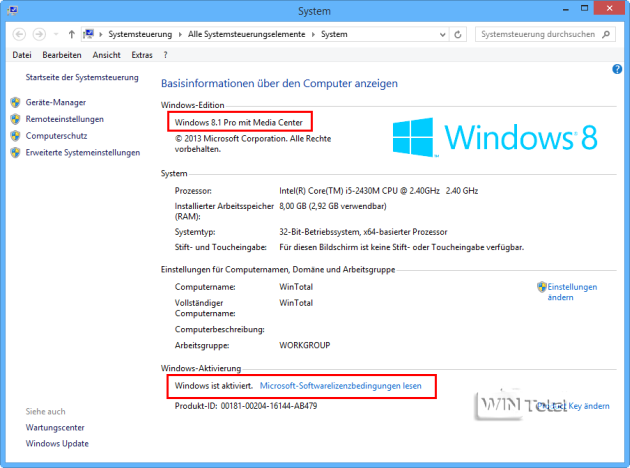This screenshot has width=630, height=468.
Task: Click the computer icon in the address bar
Action: tap(89, 34)
